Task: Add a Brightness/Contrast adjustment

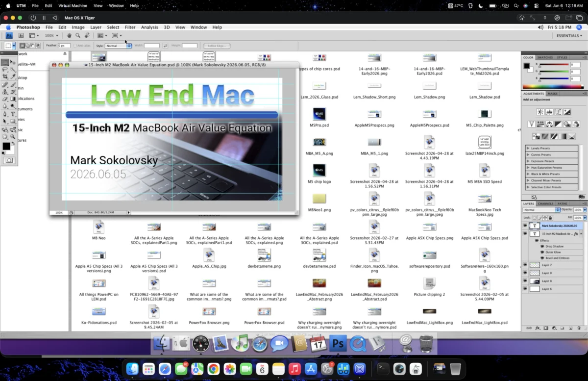Action: coord(540,112)
